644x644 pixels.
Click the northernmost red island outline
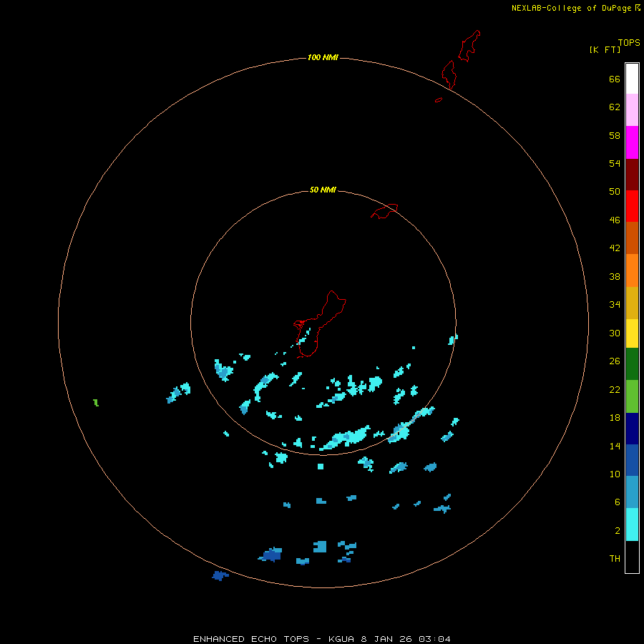(469, 46)
